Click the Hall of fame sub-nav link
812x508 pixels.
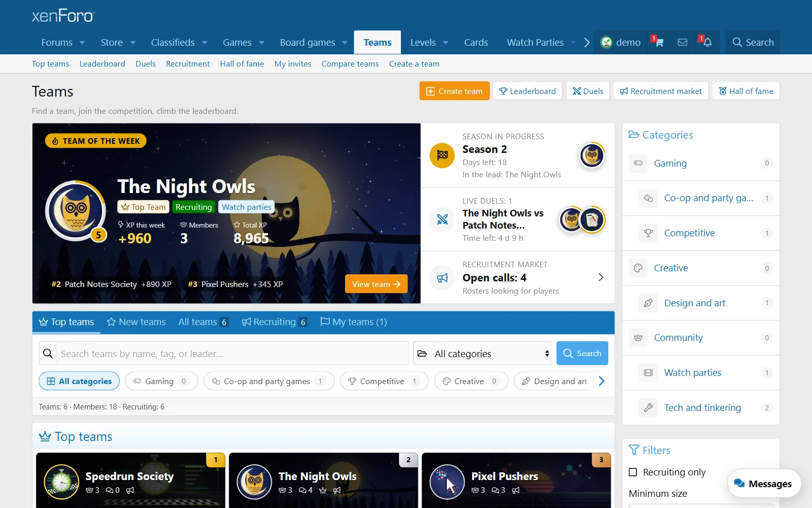242,64
